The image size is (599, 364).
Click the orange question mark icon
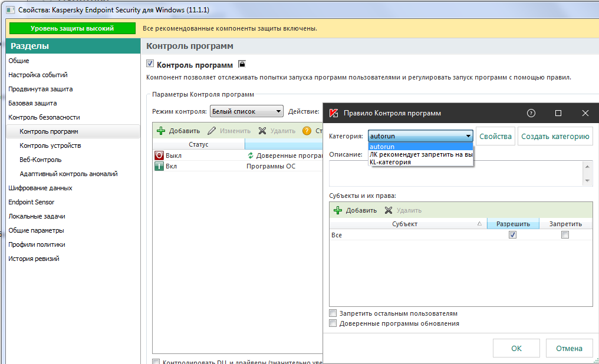(x=307, y=131)
